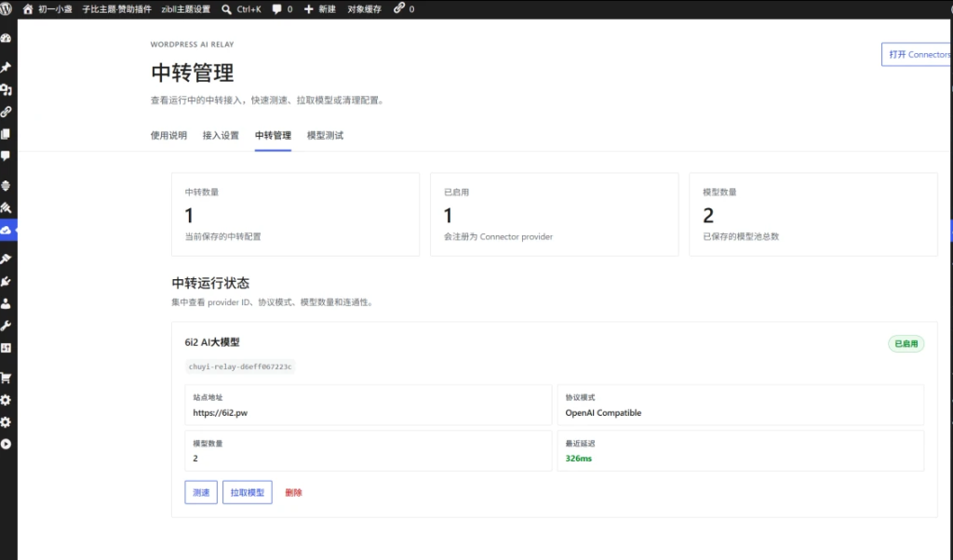
Task: Open Media camera-music icon in sidebar
Action: [x=7, y=90]
